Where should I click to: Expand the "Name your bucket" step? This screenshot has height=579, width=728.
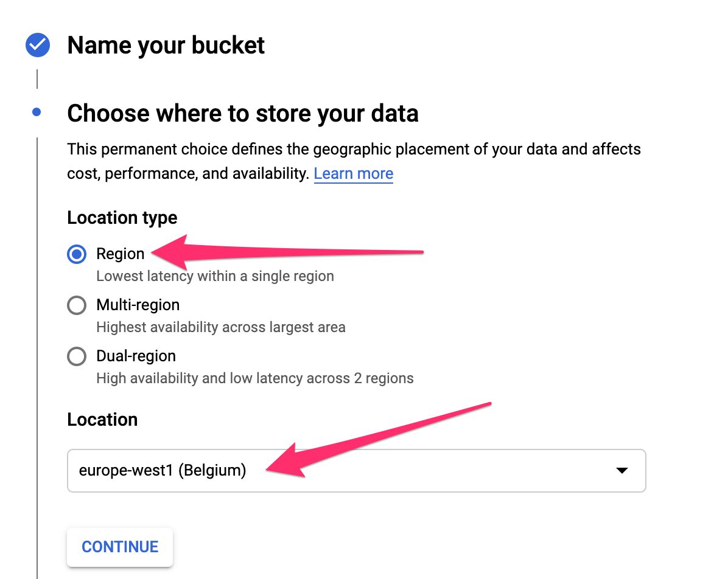point(166,46)
